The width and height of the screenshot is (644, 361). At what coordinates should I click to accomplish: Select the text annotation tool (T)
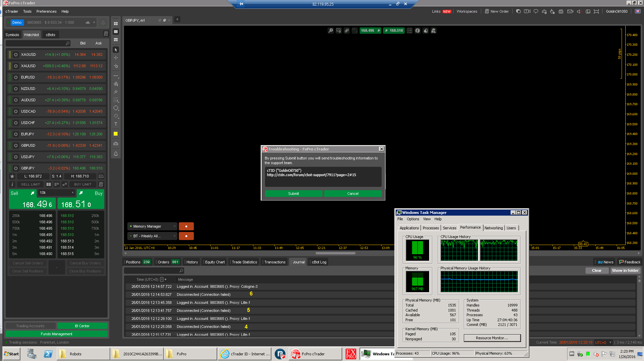116,124
